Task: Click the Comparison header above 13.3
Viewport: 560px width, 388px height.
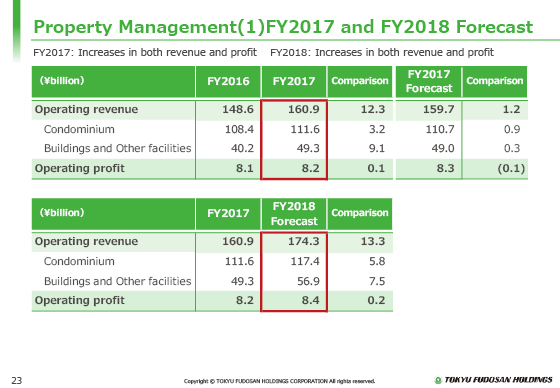Action: click(360, 213)
